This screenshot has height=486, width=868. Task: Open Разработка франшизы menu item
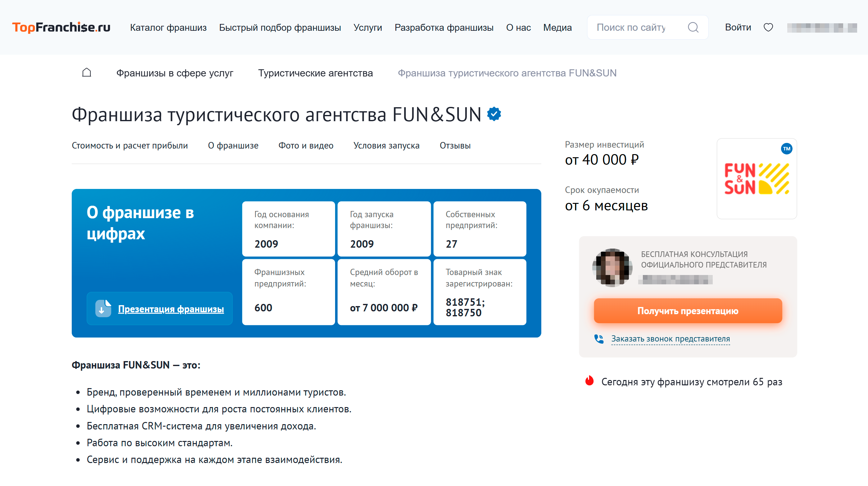click(x=444, y=27)
